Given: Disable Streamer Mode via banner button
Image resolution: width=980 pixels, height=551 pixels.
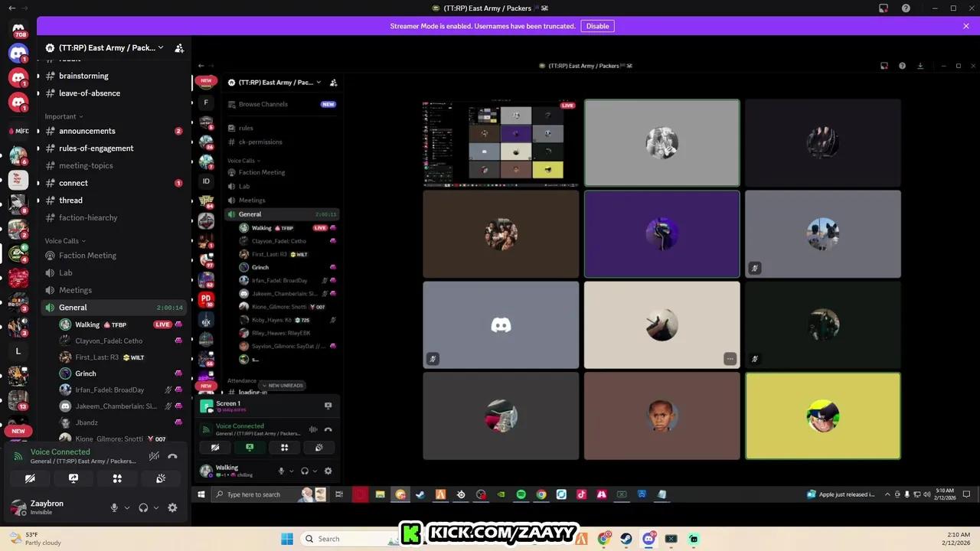Looking at the screenshot, I should click(597, 26).
